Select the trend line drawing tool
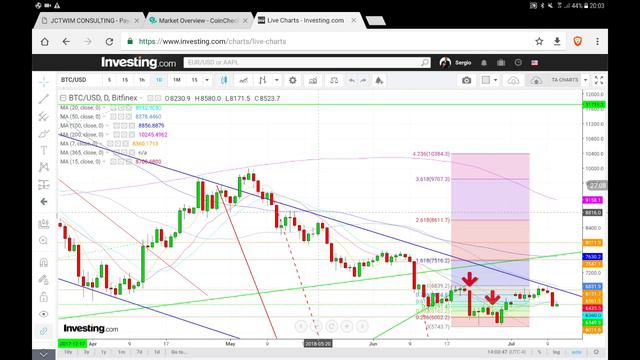The height and width of the screenshot is (360, 640). (x=44, y=99)
